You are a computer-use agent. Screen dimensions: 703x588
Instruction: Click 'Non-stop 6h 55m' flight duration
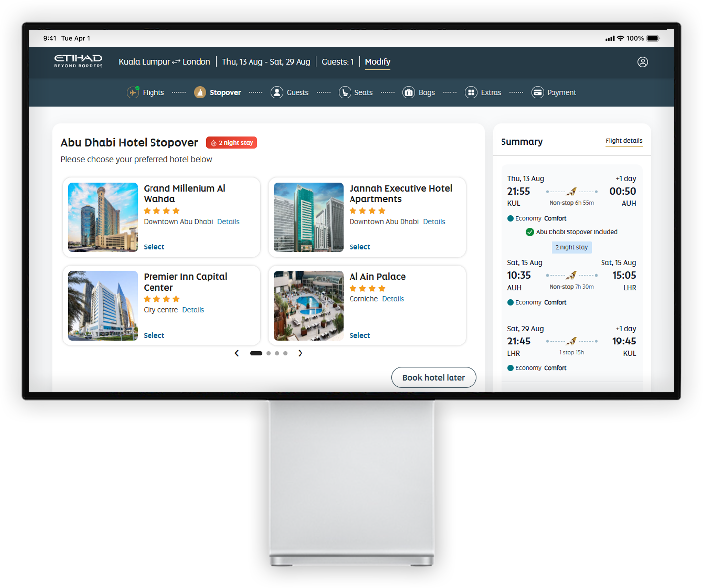tap(571, 203)
